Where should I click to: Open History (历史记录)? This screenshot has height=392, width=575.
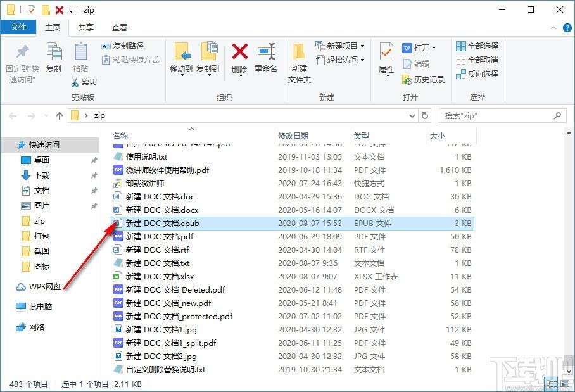pyautogui.click(x=423, y=80)
